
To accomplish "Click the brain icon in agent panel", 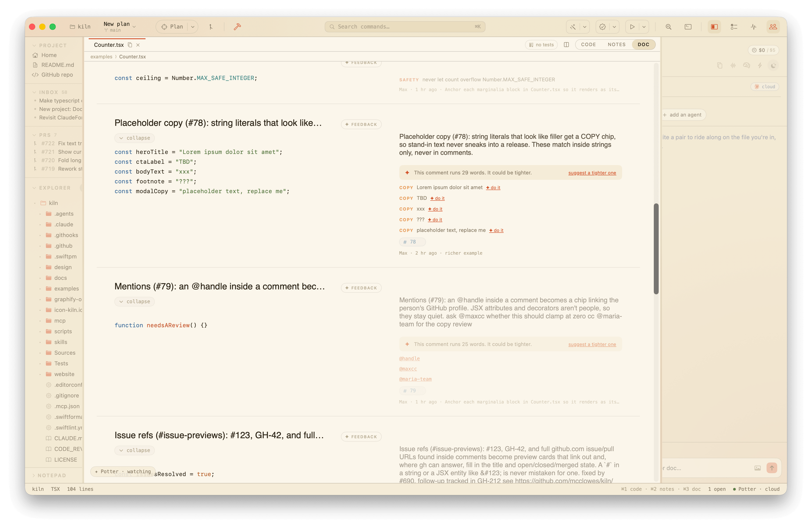I will [746, 65].
